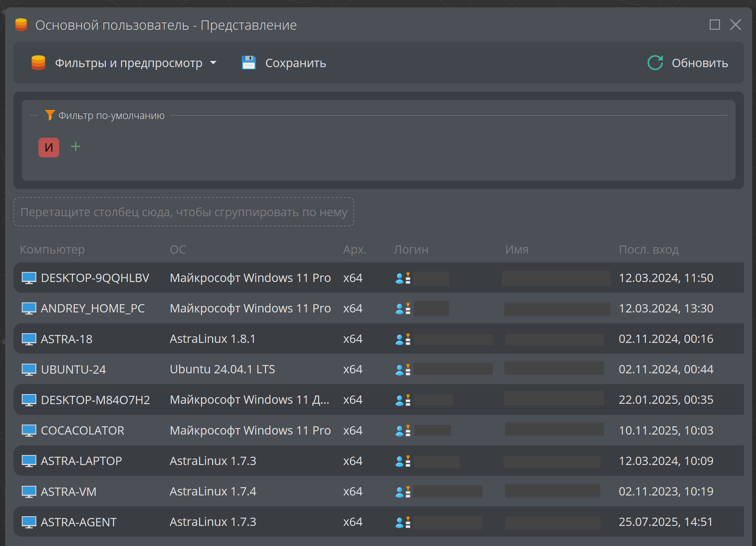This screenshot has height=546, width=756.
Task: Select the ASTRA-LAPTOP computer name
Action: click(x=81, y=461)
